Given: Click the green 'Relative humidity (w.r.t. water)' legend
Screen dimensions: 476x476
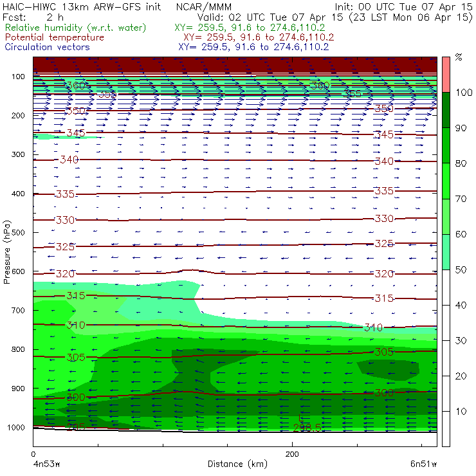Looking at the screenshot, I should [76, 28].
